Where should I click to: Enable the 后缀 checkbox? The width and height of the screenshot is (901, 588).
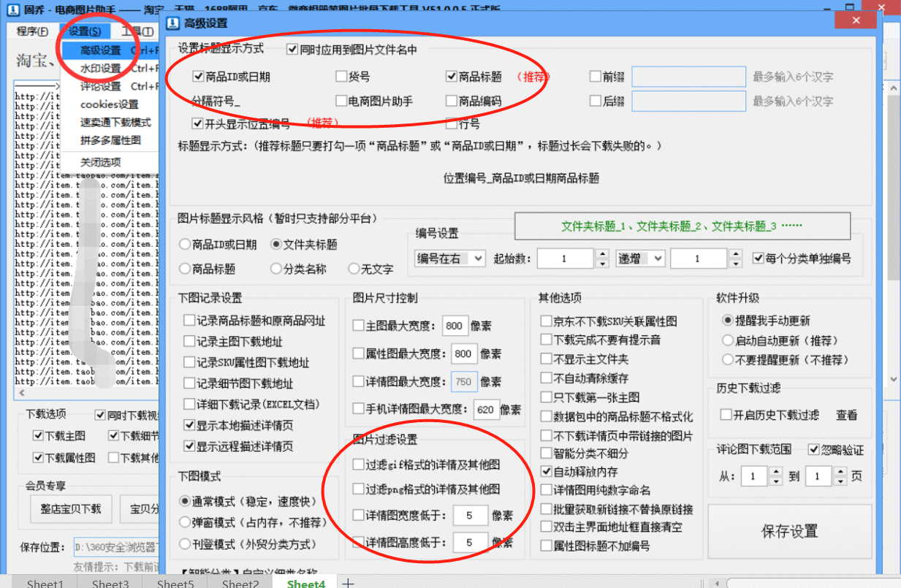[607, 101]
